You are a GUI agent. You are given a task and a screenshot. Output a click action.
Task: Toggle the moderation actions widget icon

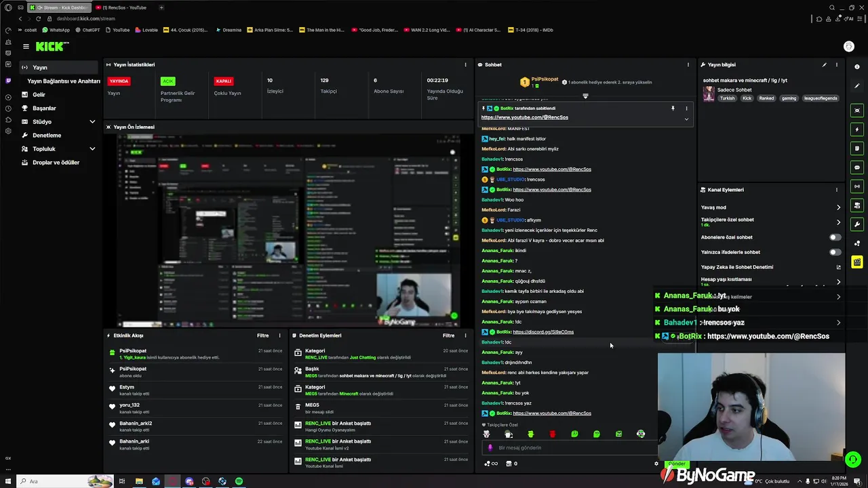coord(857,205)
